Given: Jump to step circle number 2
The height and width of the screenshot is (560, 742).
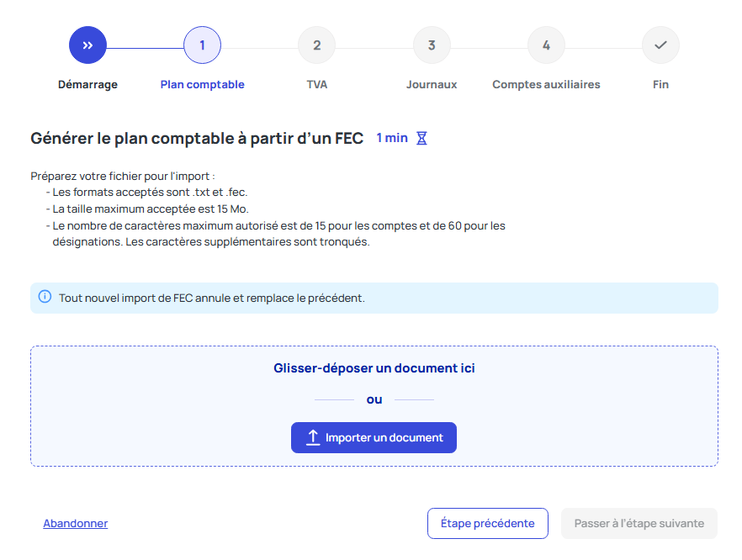Looking at the screenshot, I should tap(316, 45).
